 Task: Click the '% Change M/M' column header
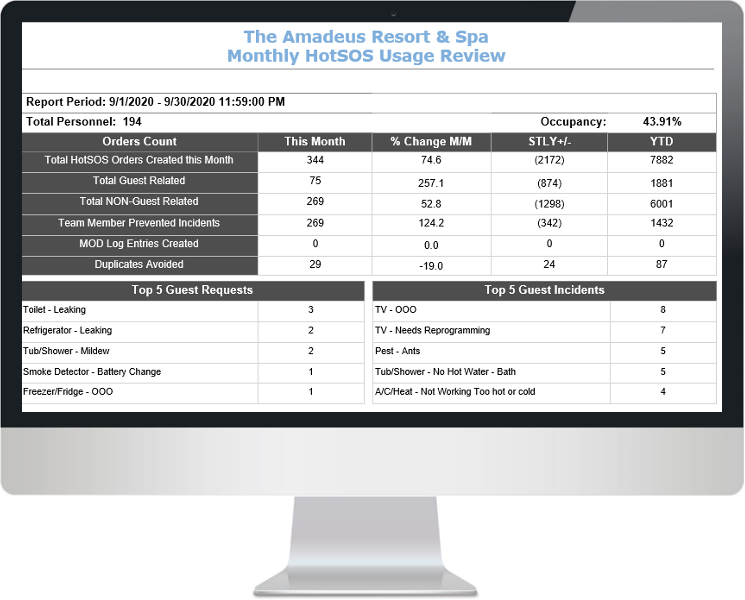pos(431,142)
